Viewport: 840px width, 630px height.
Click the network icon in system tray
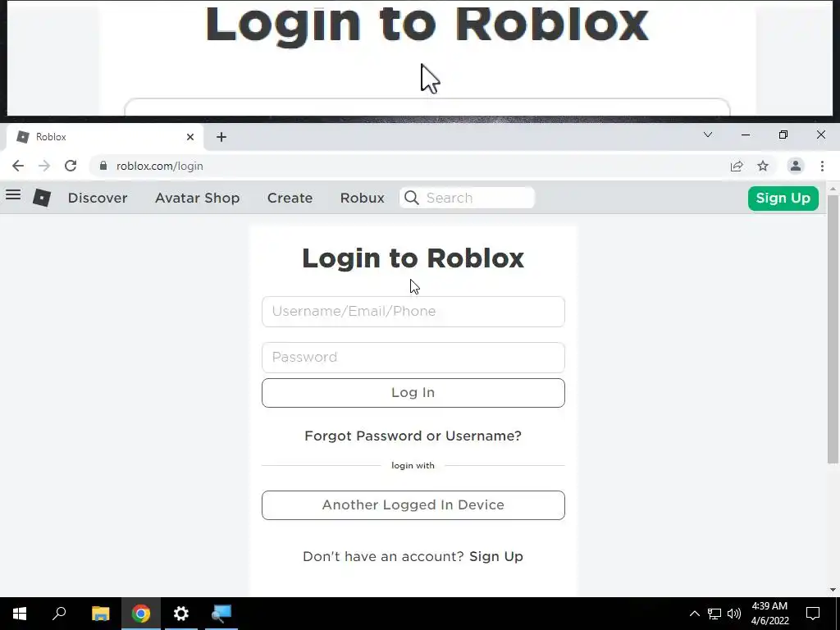(714, 614)
